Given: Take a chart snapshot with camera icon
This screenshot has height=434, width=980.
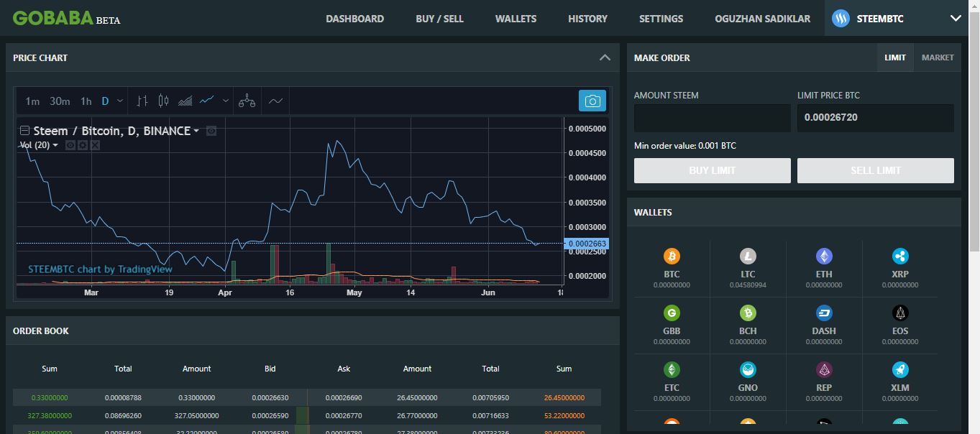Looking at the screenshot, I should click(592, 101).
